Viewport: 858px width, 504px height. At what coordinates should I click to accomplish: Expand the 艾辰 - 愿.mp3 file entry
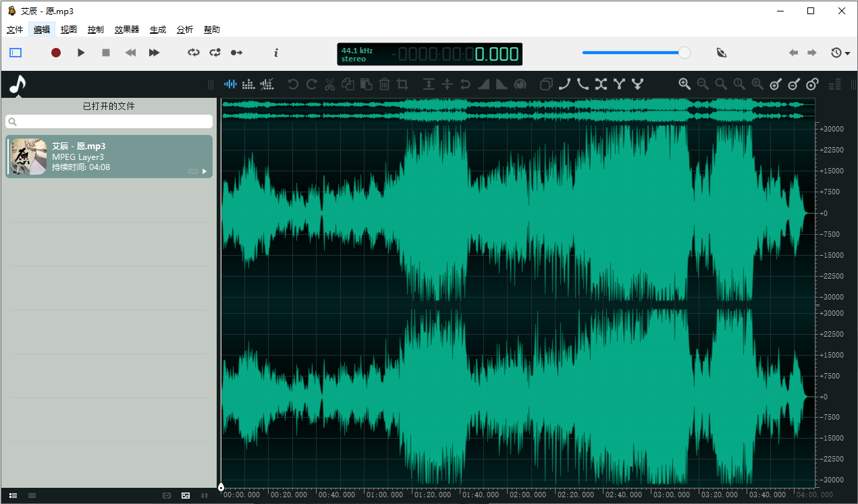205,171
